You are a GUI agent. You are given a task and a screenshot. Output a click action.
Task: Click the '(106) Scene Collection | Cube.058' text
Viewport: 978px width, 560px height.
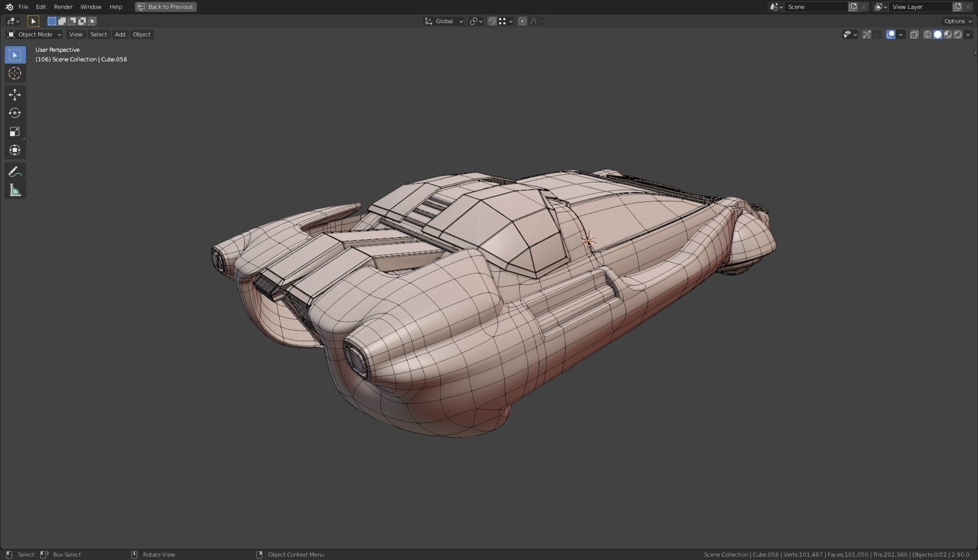81,59
